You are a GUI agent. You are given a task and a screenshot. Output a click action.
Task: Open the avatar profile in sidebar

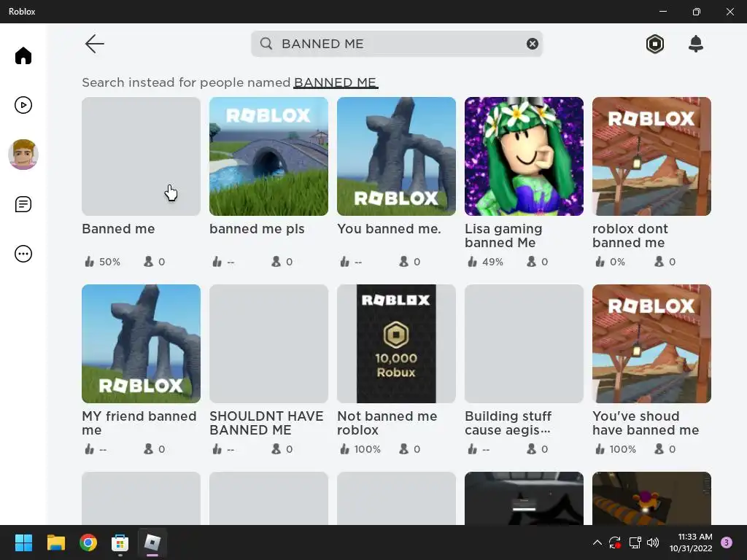tap(23, 155)
